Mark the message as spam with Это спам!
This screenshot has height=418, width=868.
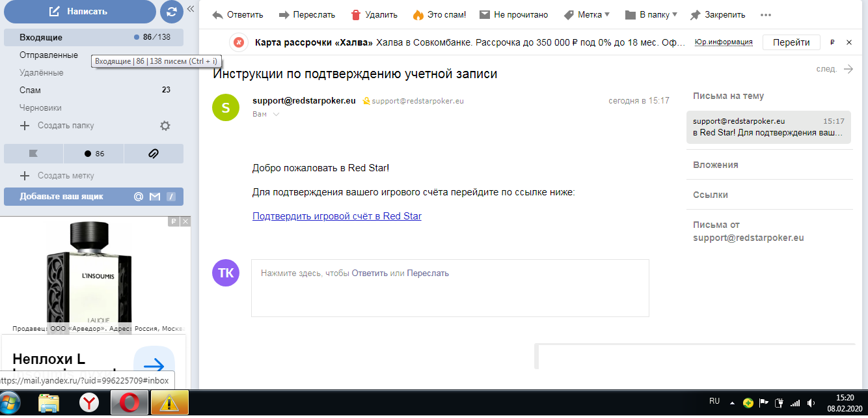pyautogui.click(x=439, y=14)
